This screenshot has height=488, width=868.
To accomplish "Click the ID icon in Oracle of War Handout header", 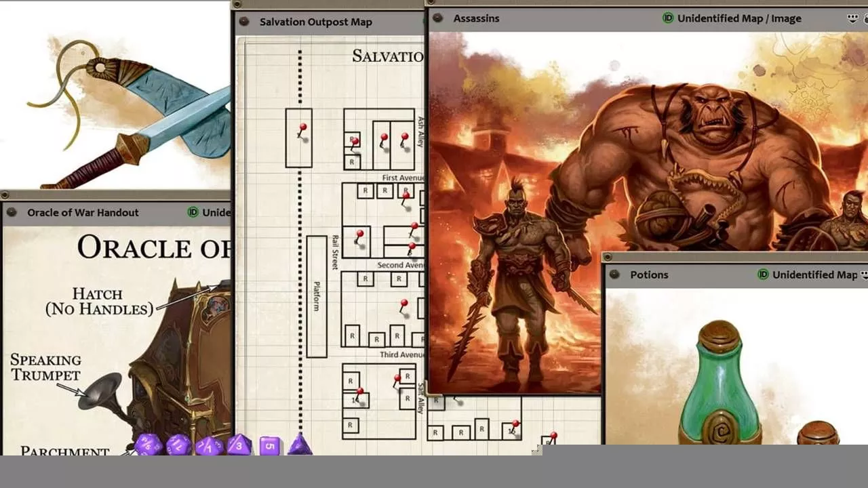I will coord(193,212).
